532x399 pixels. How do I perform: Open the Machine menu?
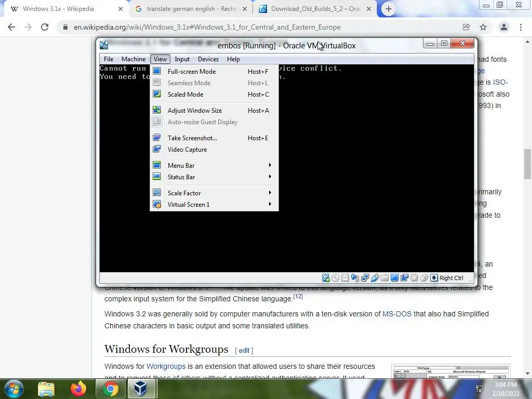[x=134, y=59]
